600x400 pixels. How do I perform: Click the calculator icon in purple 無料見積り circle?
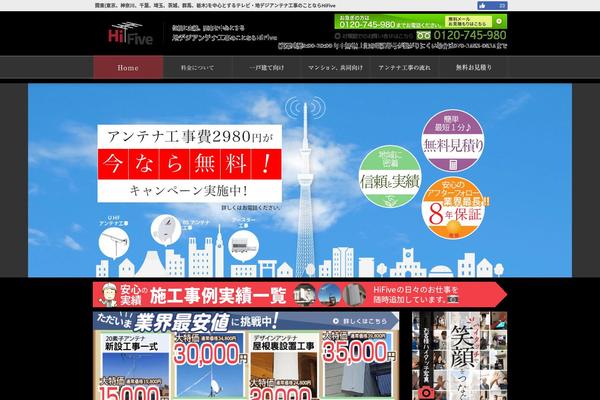coord(453,165)
